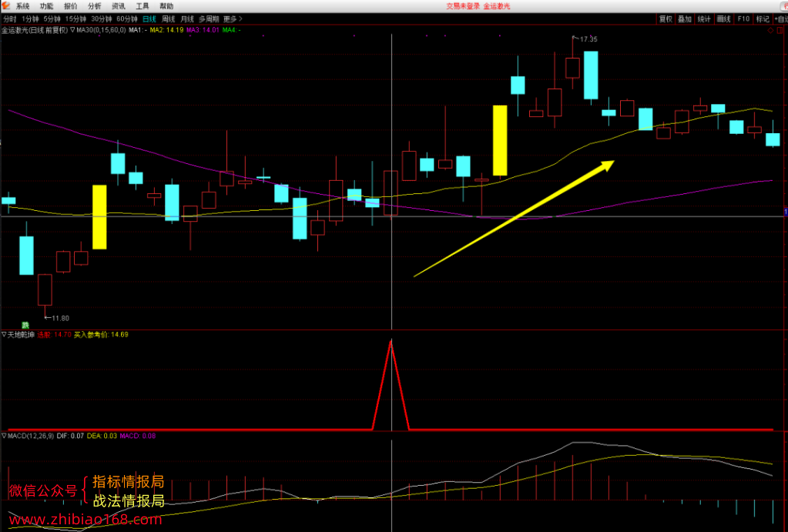Open the 分析 menu

pos(95,6)
